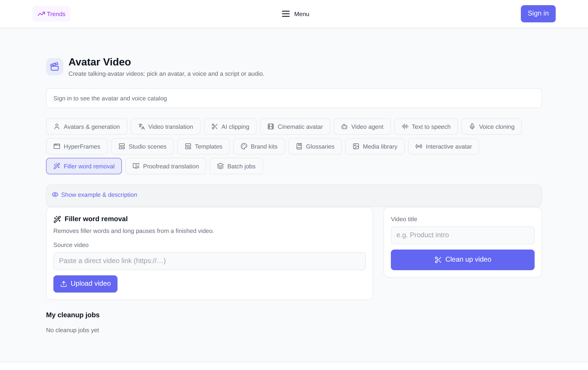
Task: Select the AI clipping scissors icon
Action: coord(214,126)
